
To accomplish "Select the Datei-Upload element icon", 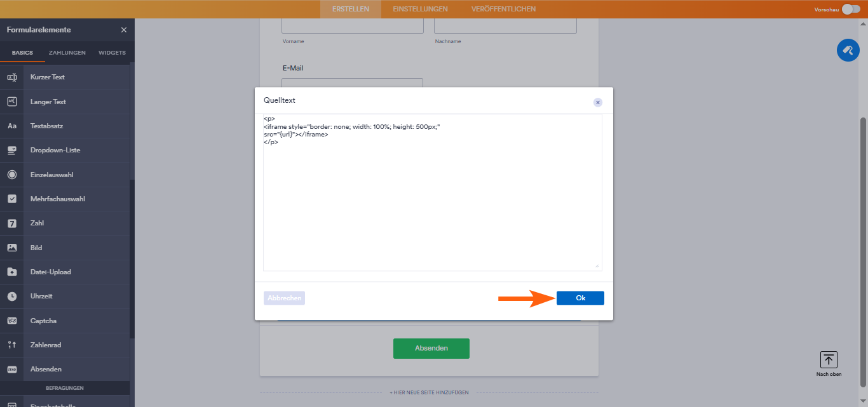I will point(11,272).
